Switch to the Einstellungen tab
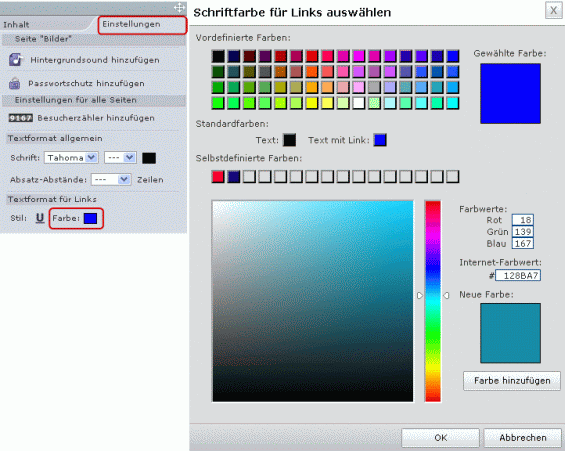Image resolution: width=565 pixels, height=451 pixels. click(131, 24)
